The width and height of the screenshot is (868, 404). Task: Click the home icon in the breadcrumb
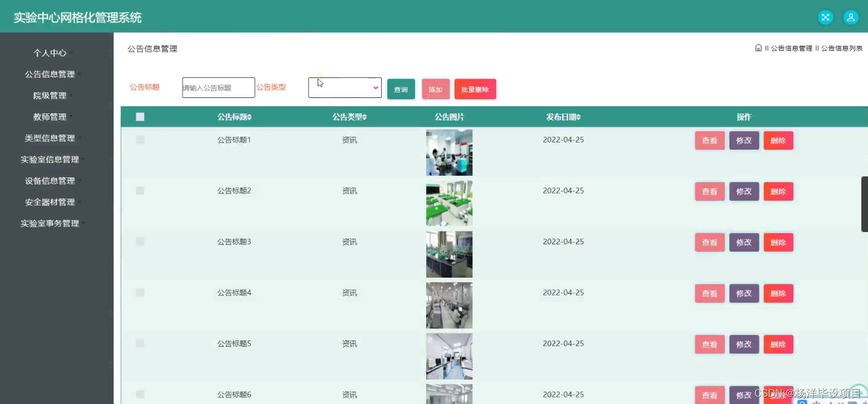tap(758, 48)
